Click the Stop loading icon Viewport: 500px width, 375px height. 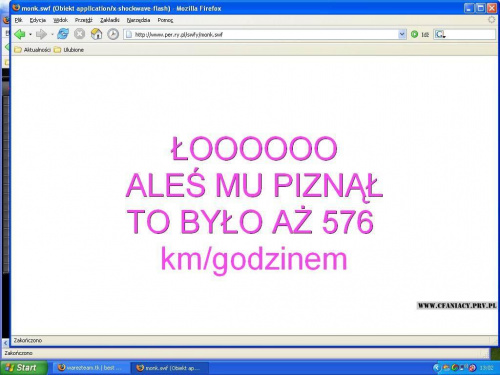point(79,34)
